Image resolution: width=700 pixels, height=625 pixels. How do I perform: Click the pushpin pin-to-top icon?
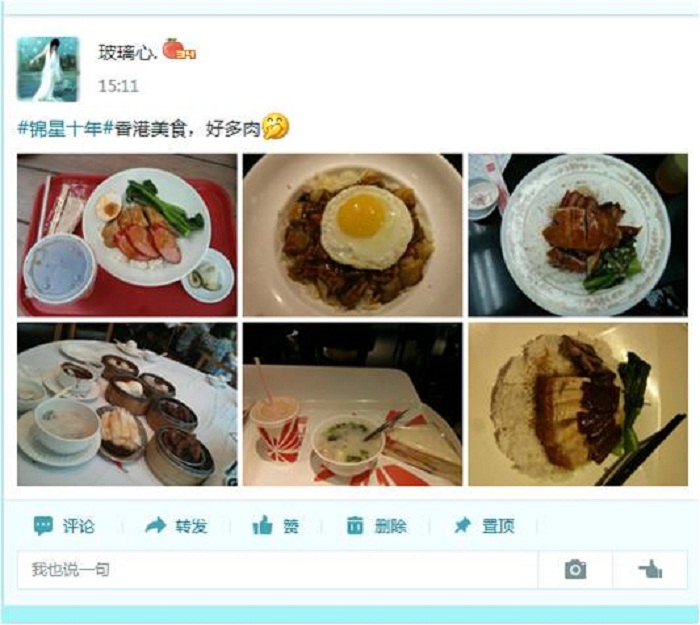462,525
